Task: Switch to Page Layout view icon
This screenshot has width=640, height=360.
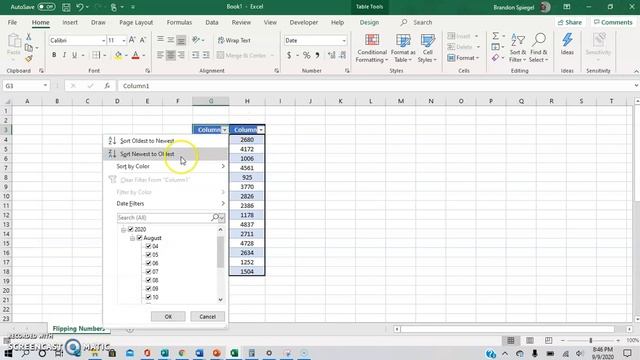Action: [x=530, y=340]
